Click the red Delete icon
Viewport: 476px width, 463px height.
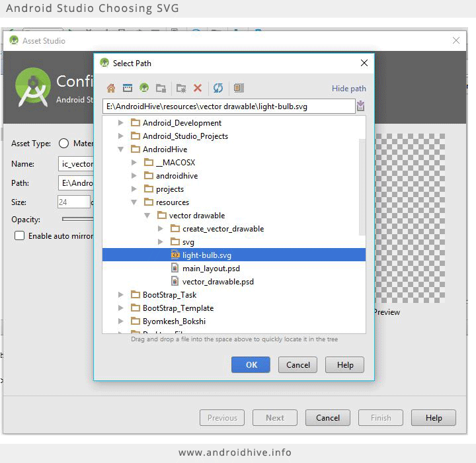click(x=198, y=88)
